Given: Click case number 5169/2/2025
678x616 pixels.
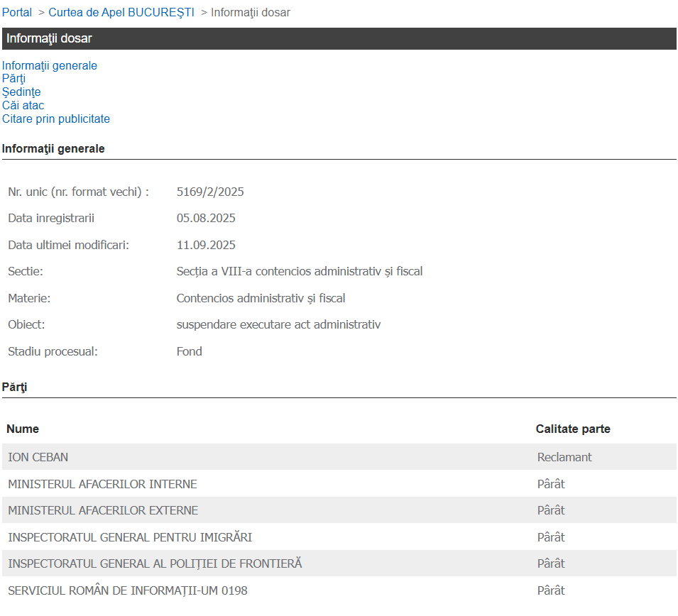Looking at the screenshot, I should [210, 192].
